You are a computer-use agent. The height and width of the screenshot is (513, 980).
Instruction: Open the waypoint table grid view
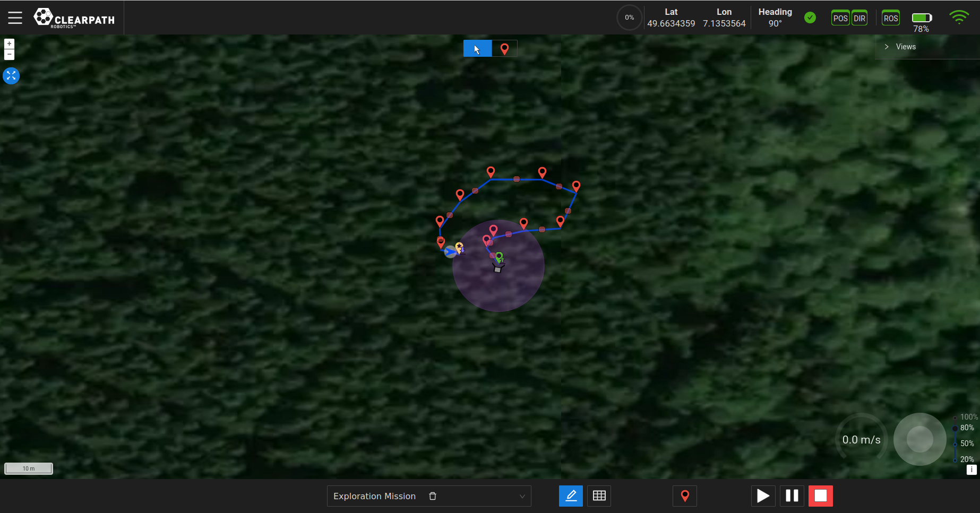599,496
